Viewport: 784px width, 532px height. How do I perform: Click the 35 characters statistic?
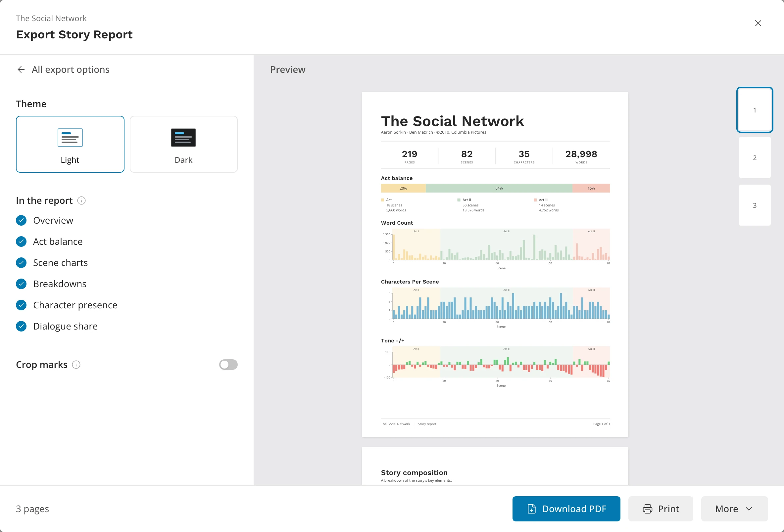(524, 156)
